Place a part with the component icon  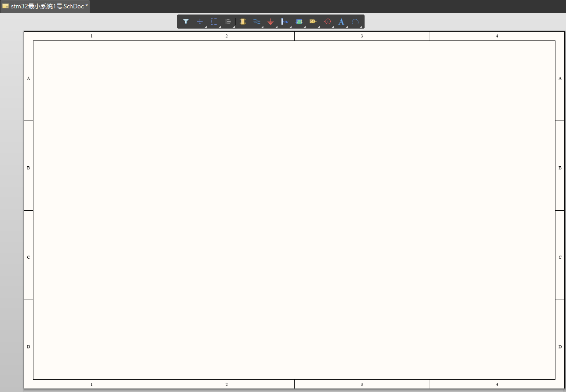pos(242,21)
